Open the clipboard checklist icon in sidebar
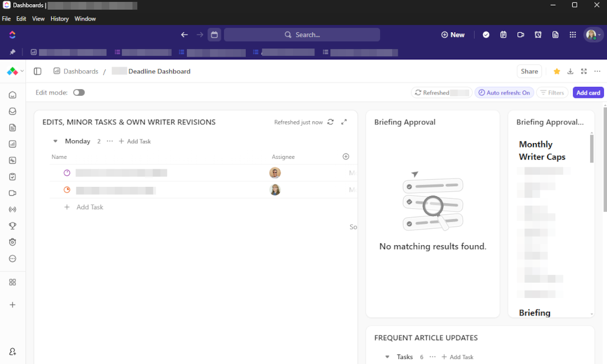This screenshot has width=607, height=364. pyautogui.click(x=12, y=177)
